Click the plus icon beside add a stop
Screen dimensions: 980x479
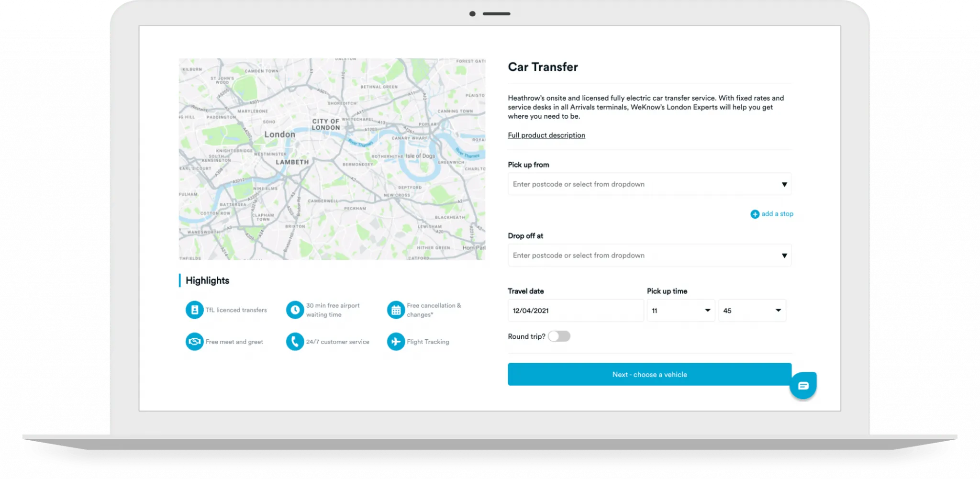pyautogui.click(x=755, y=214)
